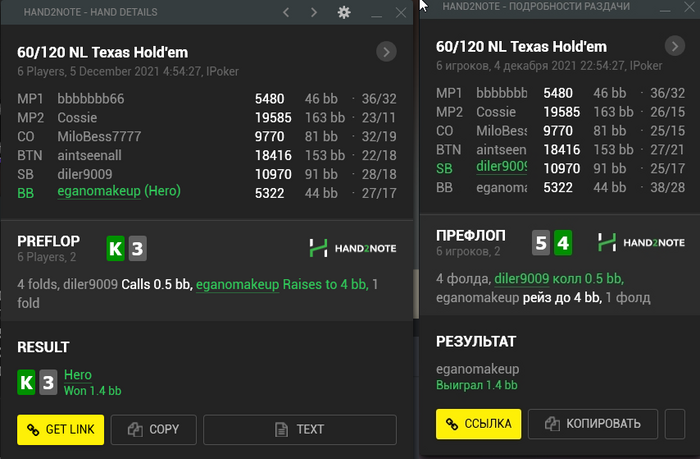This screenshot has height=459, width=700.
Task: Click Выиграл 1.4 bb result text
Action: (477, 385)
